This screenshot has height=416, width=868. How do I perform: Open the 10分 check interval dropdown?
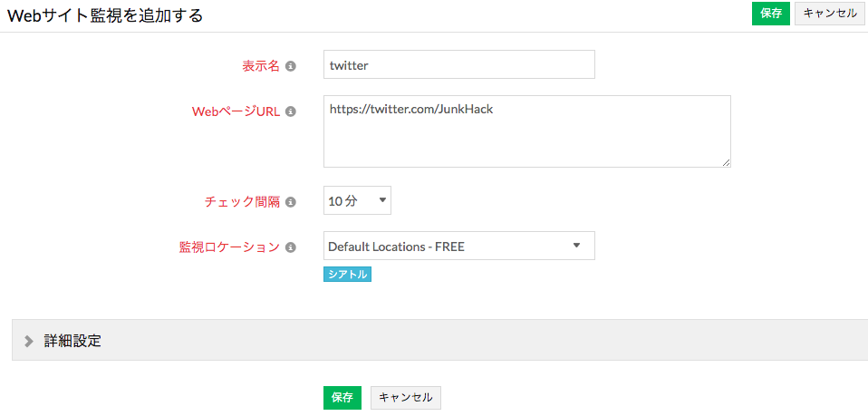point(357,200)
